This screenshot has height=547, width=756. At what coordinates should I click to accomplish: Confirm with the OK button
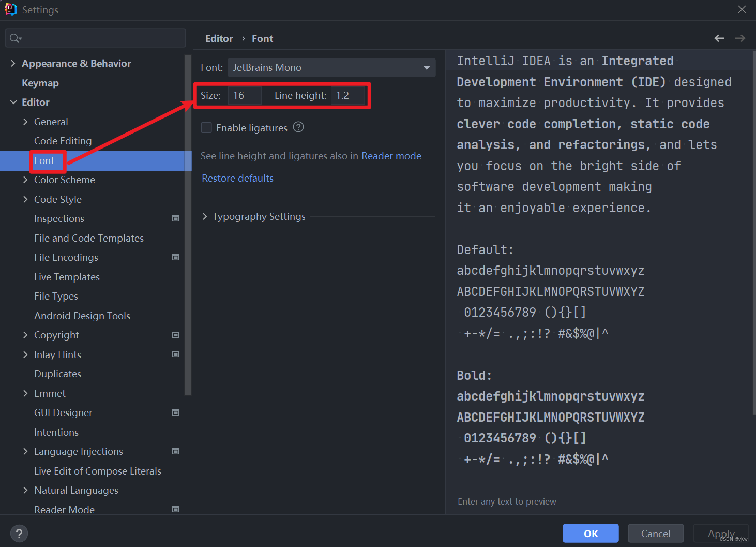(x=591, y=534)
